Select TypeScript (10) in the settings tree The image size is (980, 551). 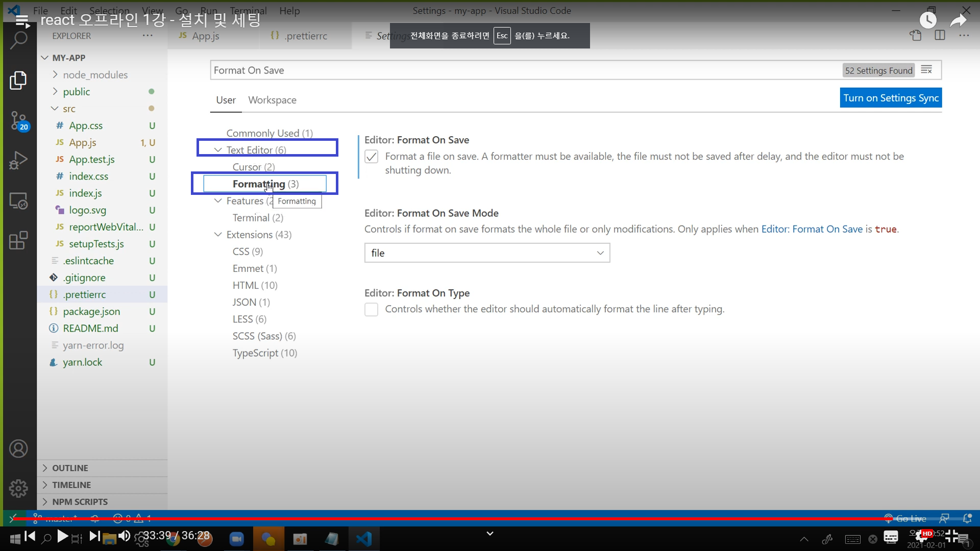[265, 353]
